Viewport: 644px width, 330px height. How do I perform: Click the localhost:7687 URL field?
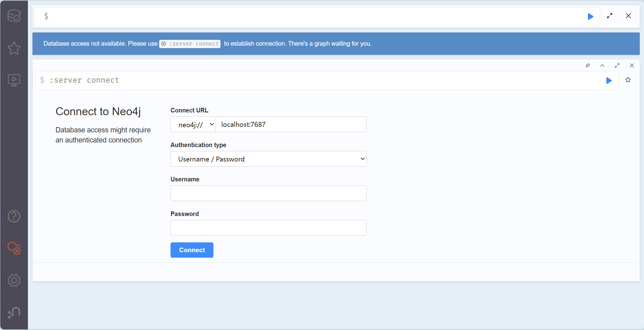pyautogui.click(x=291, y=124)
